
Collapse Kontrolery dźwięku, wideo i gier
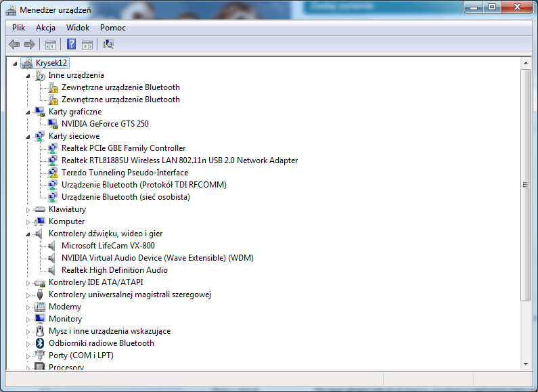click(28, 234)
